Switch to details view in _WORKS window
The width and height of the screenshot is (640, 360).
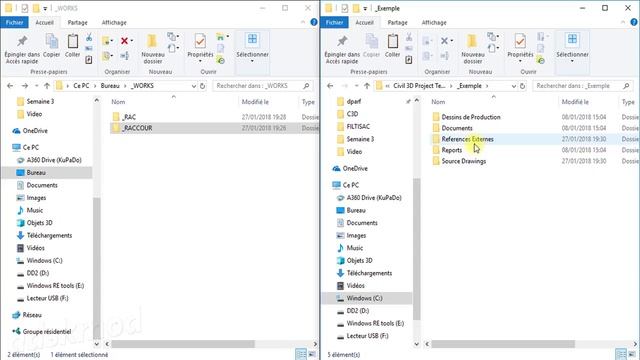301,354
